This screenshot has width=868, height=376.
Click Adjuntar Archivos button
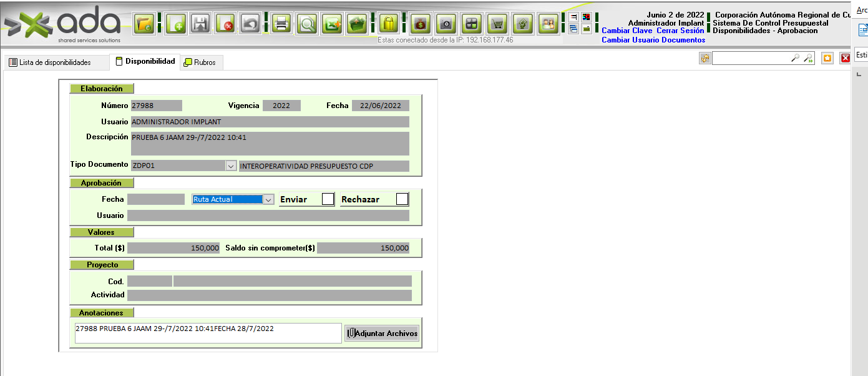pos(382,334)
